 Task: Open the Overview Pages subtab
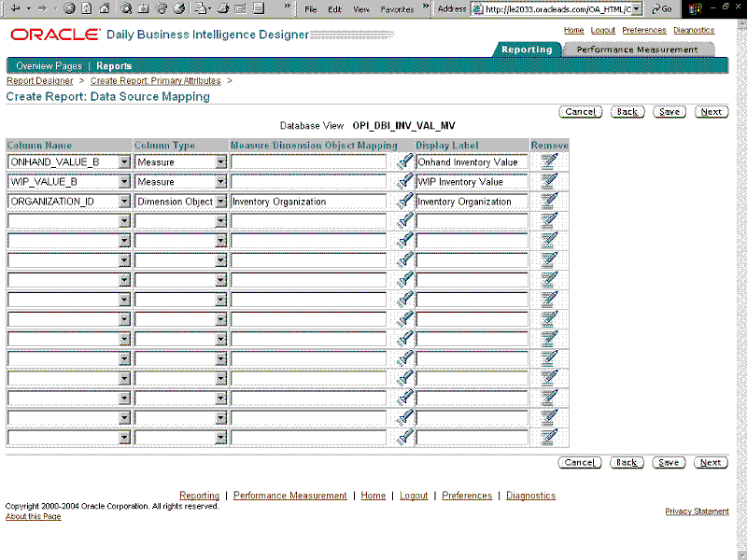point(49,65)
